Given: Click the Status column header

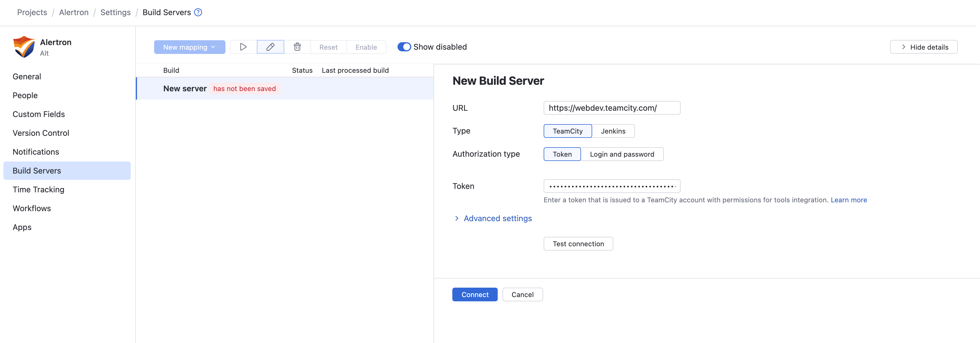Looking at the screenshot, I should pos(302,70).
